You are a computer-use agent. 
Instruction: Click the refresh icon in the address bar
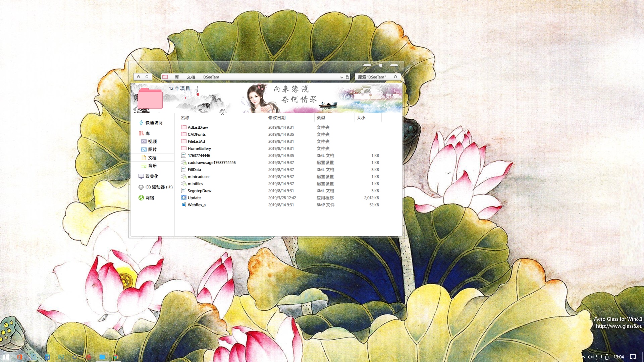[347, 77]
